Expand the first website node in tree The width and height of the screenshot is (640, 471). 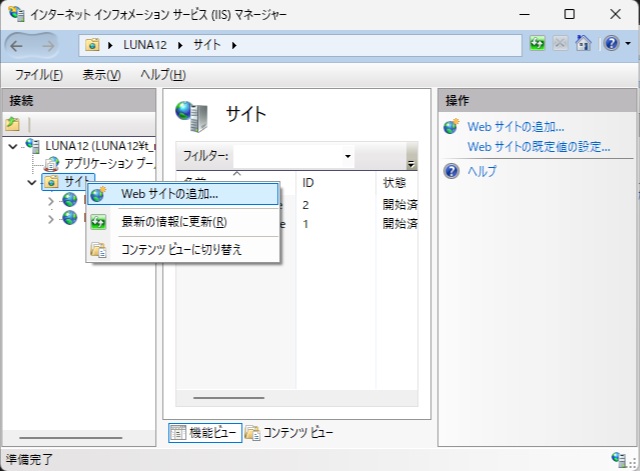coord(51,201)
